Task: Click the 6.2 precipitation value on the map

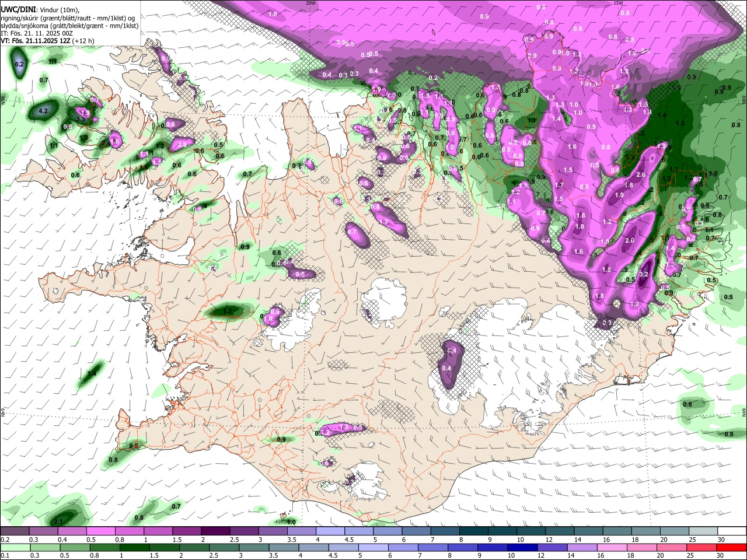Action: coord(19,64)
